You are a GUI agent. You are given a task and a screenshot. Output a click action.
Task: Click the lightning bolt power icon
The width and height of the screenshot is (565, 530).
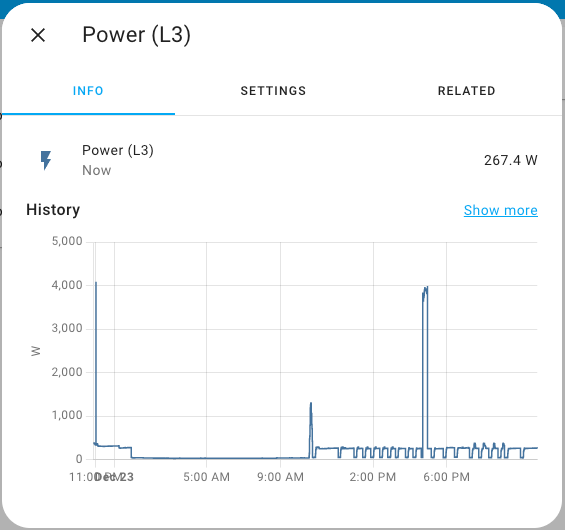tap(46, 160)
